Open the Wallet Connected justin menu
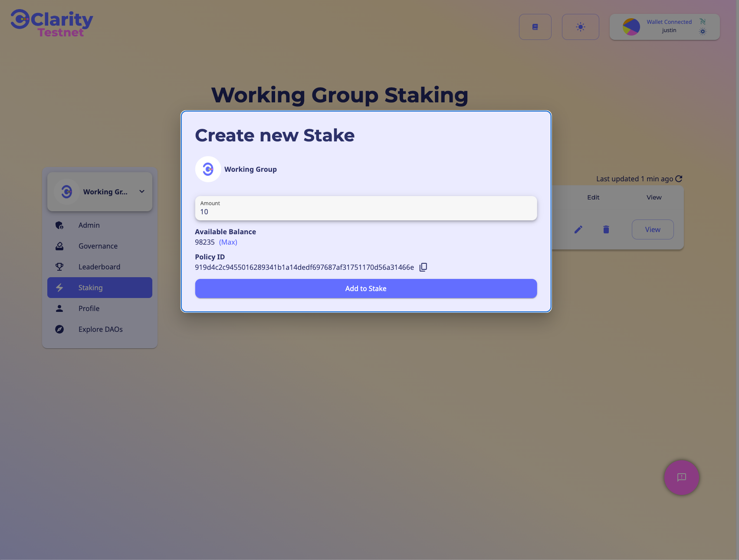 pyautogui.click(x=669, y=26)
